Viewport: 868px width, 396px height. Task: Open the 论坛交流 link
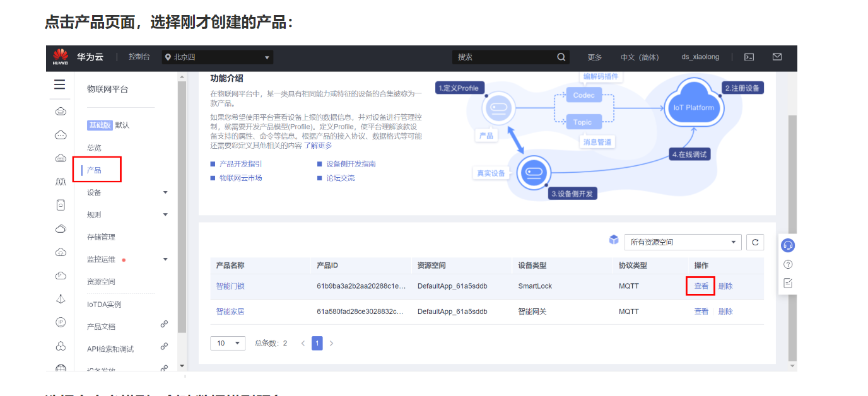(x=340, y=178)
